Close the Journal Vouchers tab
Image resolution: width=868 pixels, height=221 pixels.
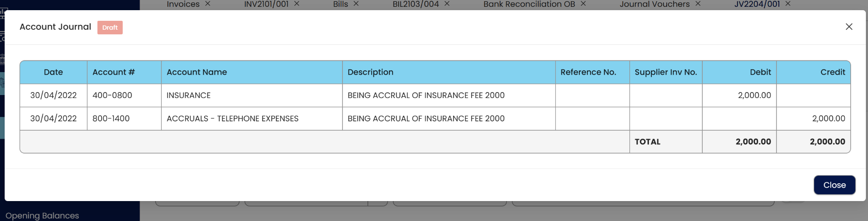tap(698, 4)
